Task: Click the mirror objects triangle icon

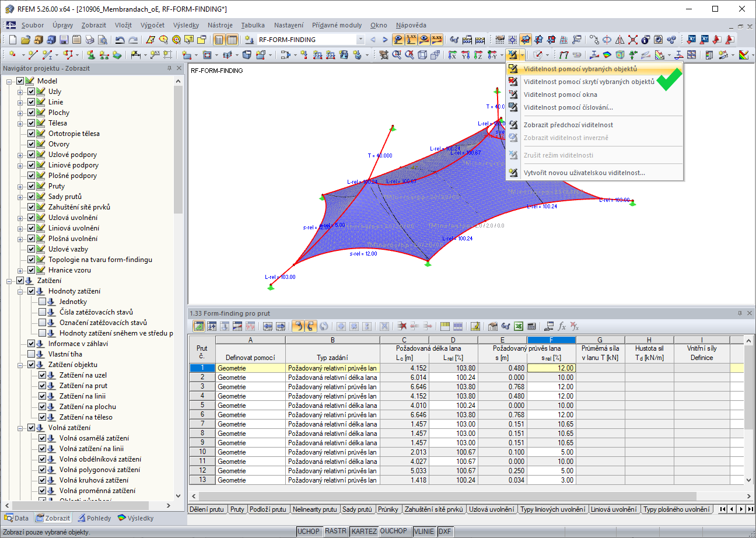Action: coord(619,40)
